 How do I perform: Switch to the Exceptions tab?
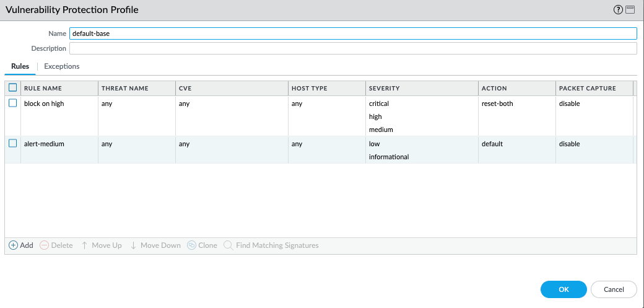coord(61,66)
